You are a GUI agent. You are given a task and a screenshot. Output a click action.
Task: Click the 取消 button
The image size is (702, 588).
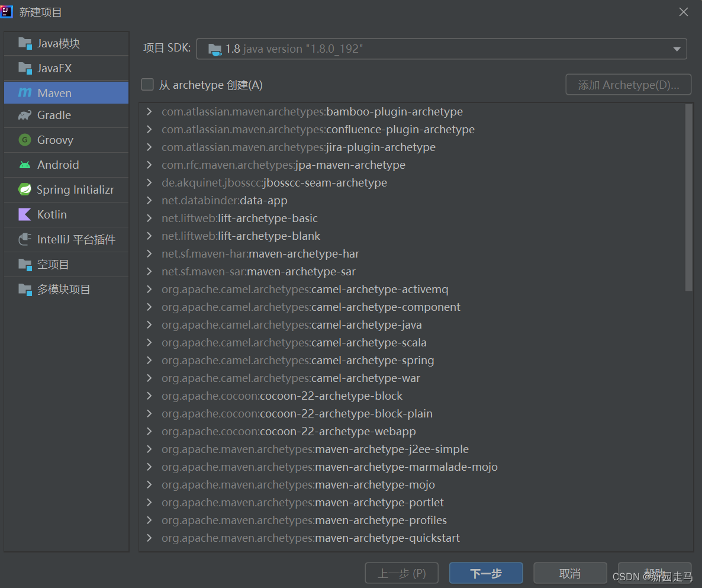[570, 573]
